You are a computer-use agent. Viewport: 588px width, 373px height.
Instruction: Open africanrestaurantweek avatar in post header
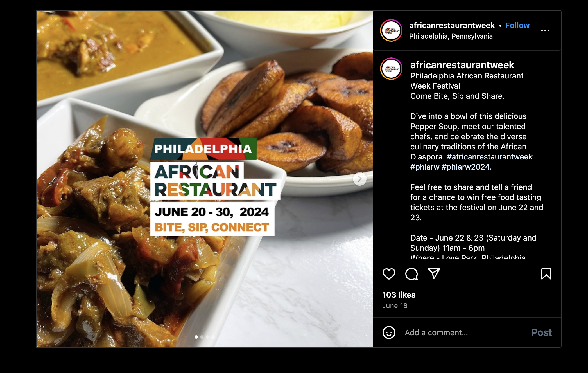click(391, 30)
